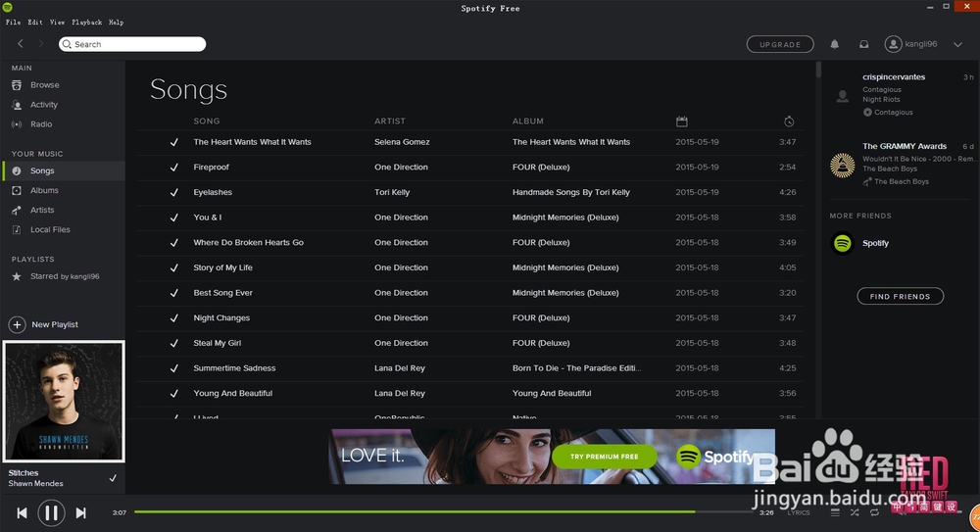
Task: Open The GRAMMY Awards avatar
Action: (x=843, y=166)
